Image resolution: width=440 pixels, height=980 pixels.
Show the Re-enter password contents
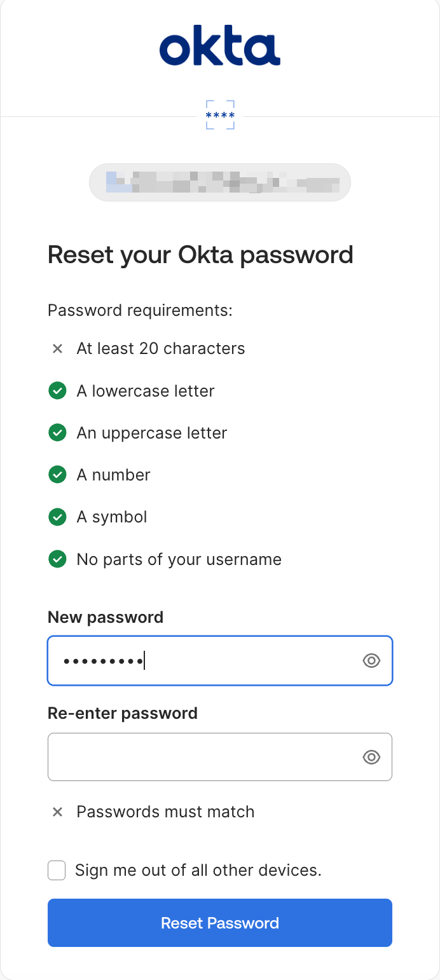coord(371,757)
